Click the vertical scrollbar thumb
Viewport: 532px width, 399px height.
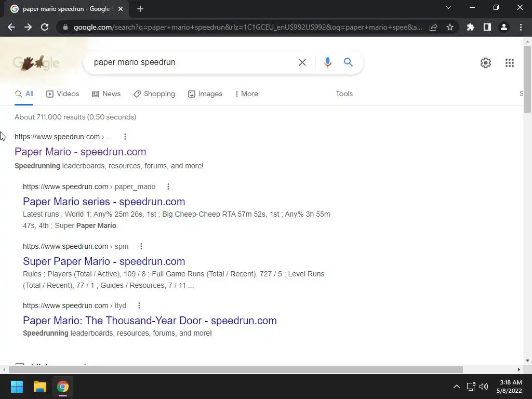[x=527, y=79]
